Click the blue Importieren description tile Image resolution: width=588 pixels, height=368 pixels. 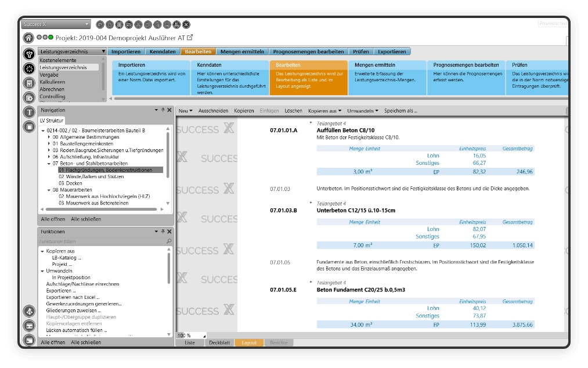coord(151,78)
